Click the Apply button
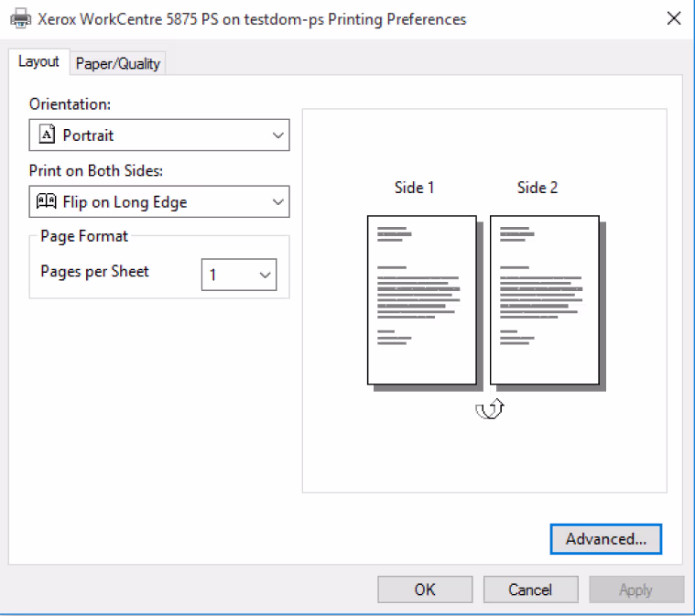Image resolution: width=695 pixels, height=616 pixels. 636,589
